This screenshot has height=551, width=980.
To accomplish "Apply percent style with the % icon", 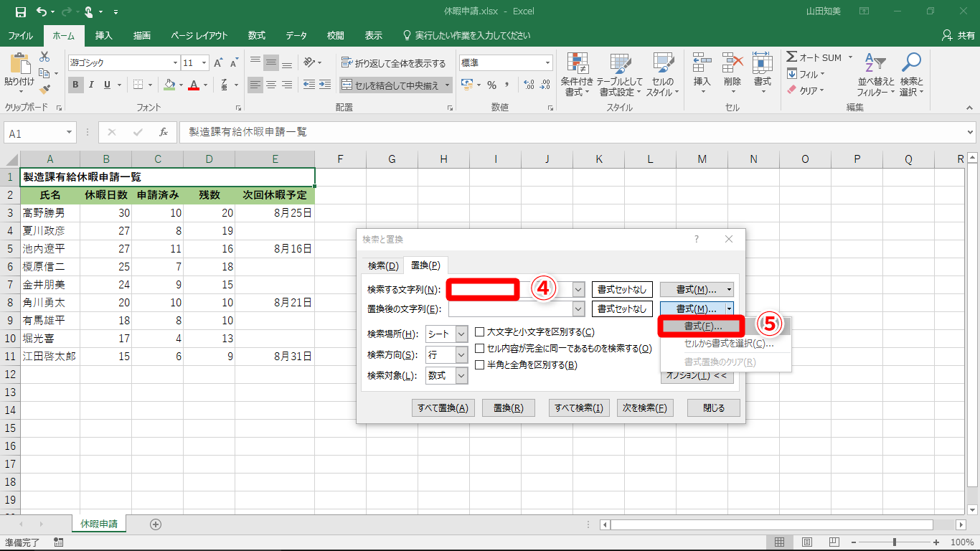I will [492, 85].
